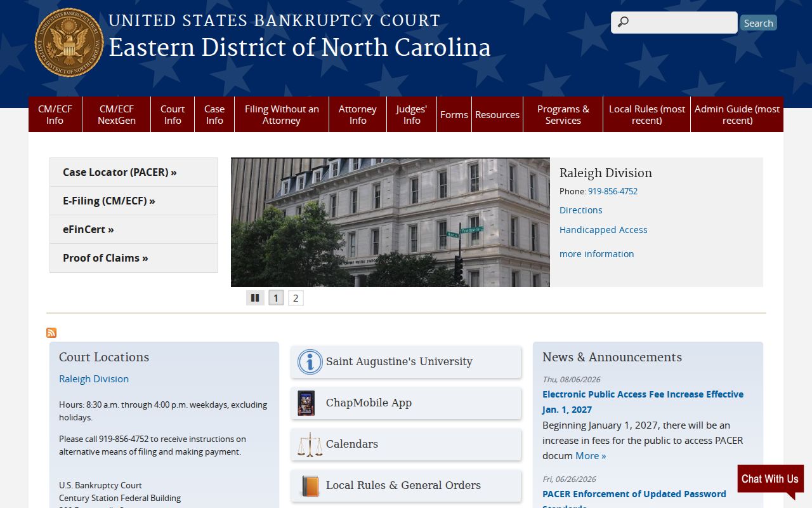Click More » link in fee announcement
Viewport: 812px width, 508px height.
[591, 456]
